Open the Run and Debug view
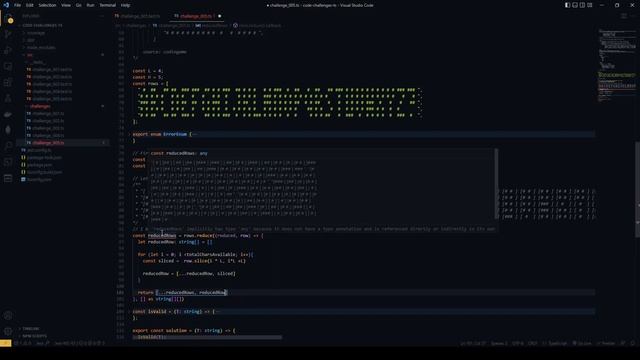640x360 pixels. pyautogui.click(x=8, y=51)
